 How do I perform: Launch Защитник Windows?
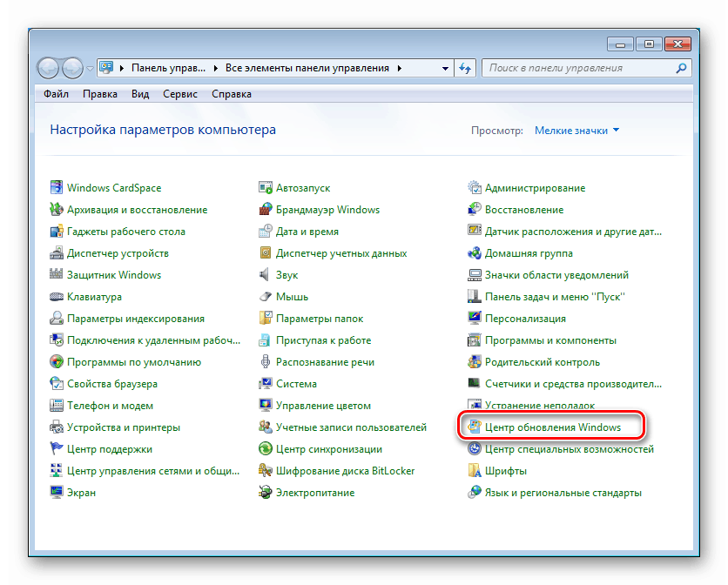tap(113, 274)
